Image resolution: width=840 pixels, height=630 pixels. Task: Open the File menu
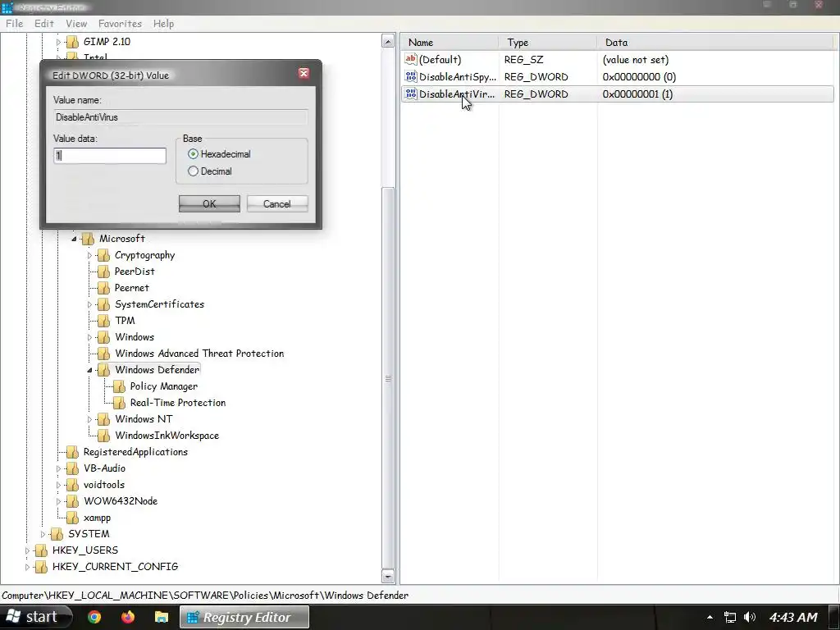(x=15, y=24)
